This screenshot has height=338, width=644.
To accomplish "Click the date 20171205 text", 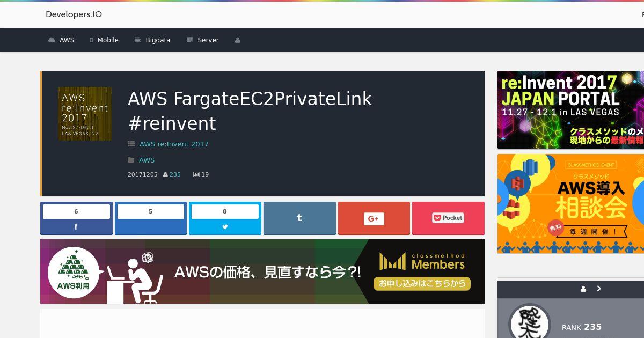I will [x=143, y=174].
